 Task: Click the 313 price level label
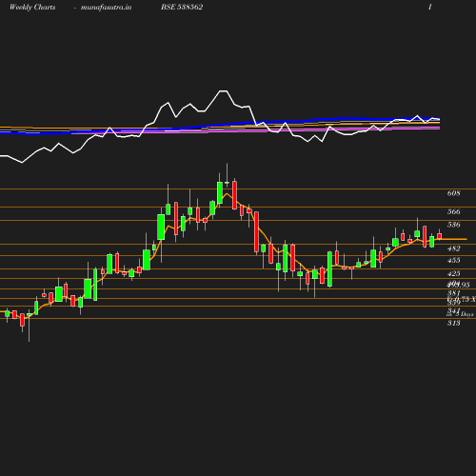point(453,323)
